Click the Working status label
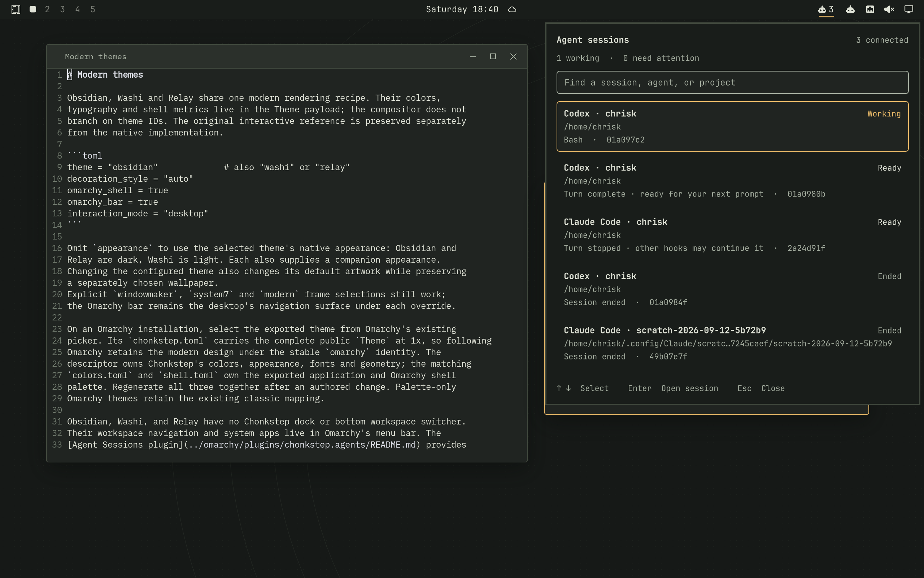The width and height of the screenshot is (924, 578). pyautogui.click(x=884, y=114)
